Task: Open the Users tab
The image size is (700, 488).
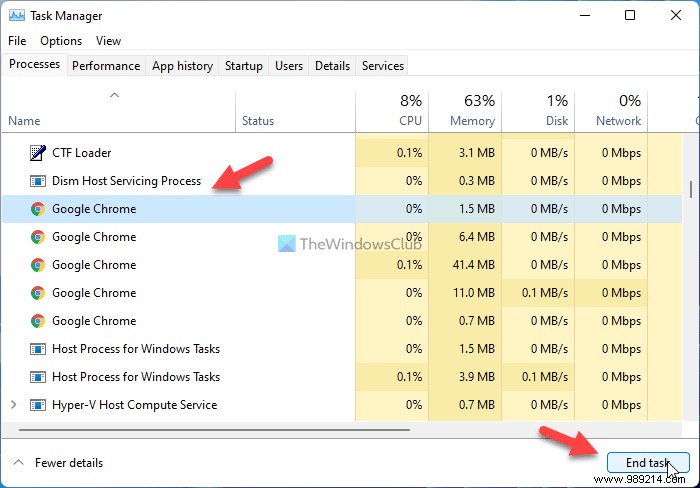Action: coord(289,66)
